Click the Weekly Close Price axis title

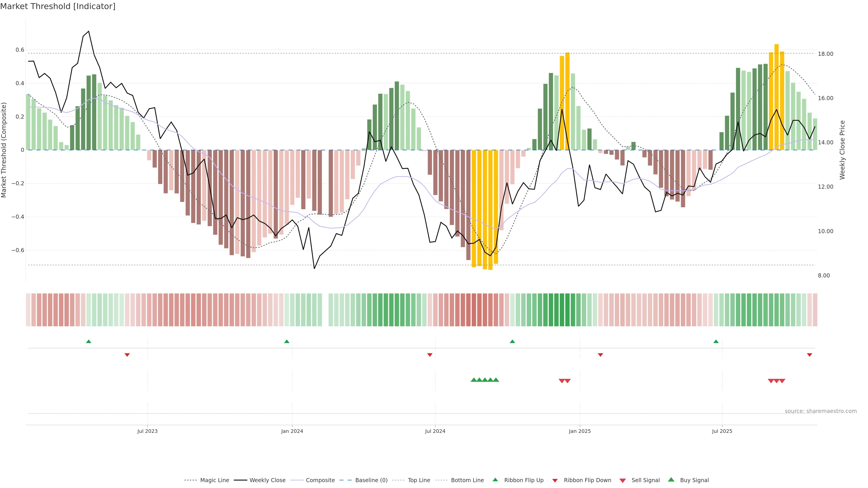point(842,150)
